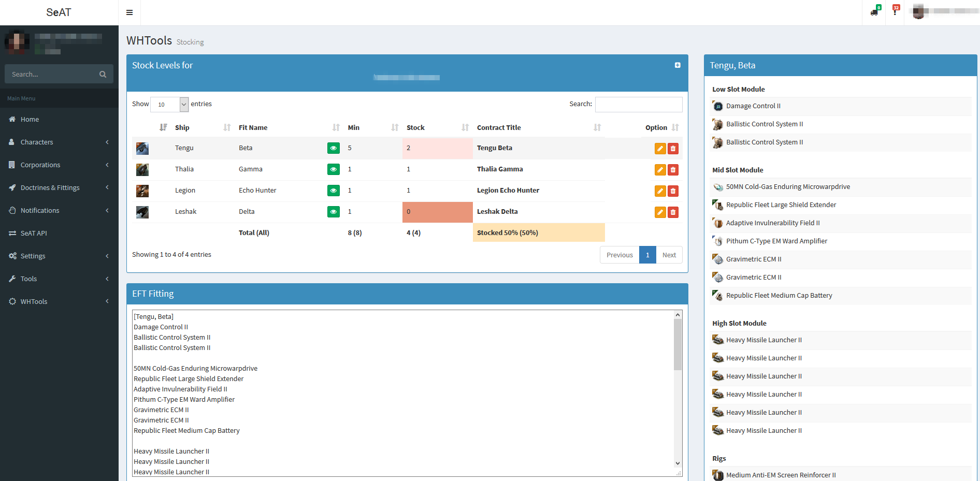Click the Medium Anti-EM Screen Reinforcer II icon

coord(718,475)
